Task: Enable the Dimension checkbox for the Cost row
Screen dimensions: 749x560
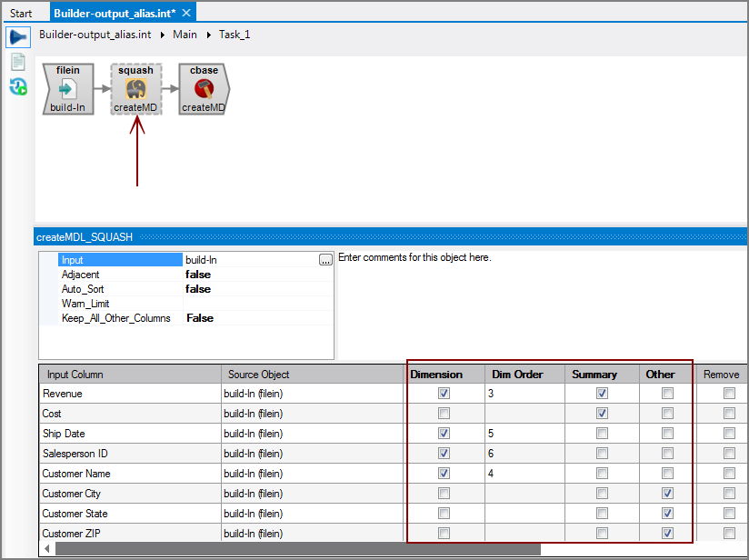Action: 443,413
